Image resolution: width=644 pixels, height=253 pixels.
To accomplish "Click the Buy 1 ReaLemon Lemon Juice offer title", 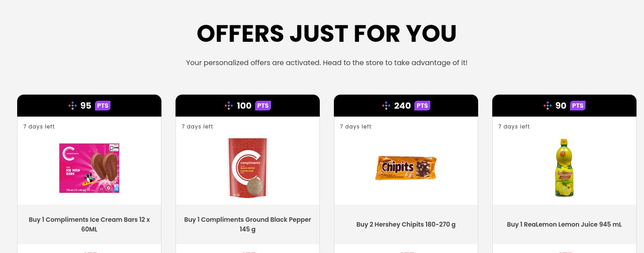I will click(x=564, y=225).
